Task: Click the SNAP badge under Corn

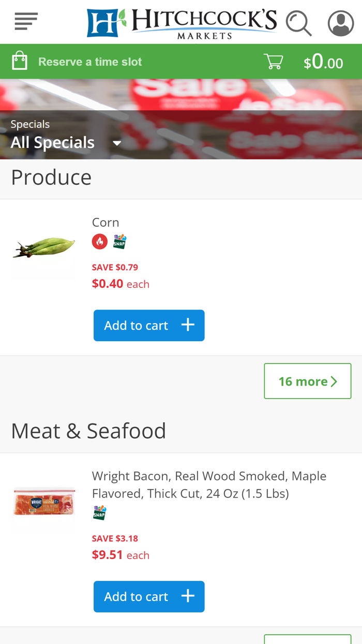Action: click(119, 242)
